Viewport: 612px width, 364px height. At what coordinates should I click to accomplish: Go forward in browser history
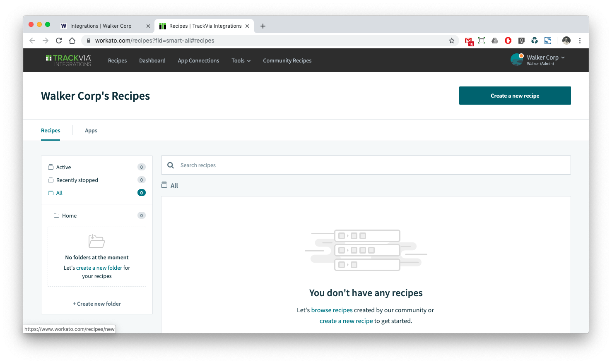point(46,41)
